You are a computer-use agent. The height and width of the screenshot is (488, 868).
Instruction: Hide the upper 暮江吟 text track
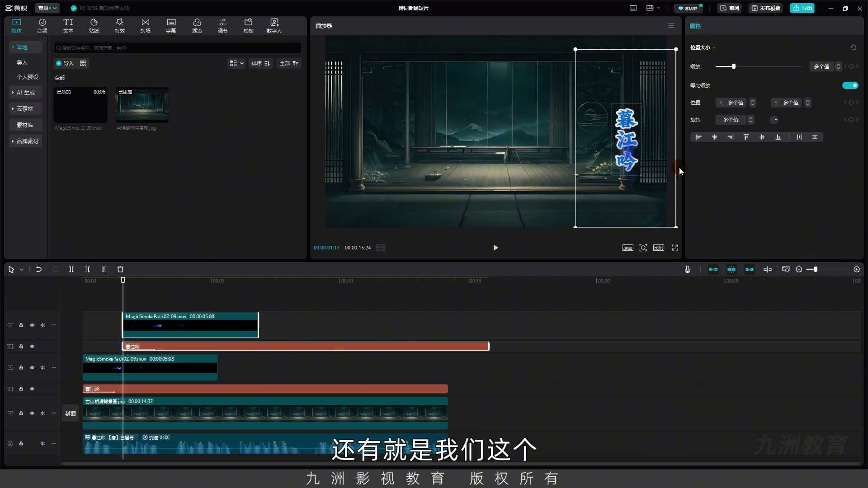(32, 346)
